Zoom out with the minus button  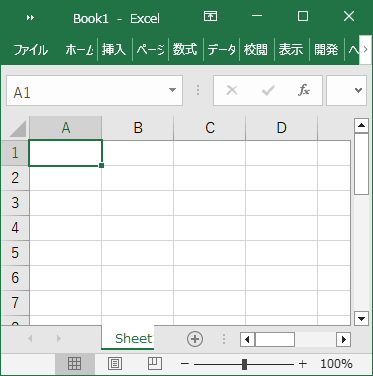[x=185, y=364]
